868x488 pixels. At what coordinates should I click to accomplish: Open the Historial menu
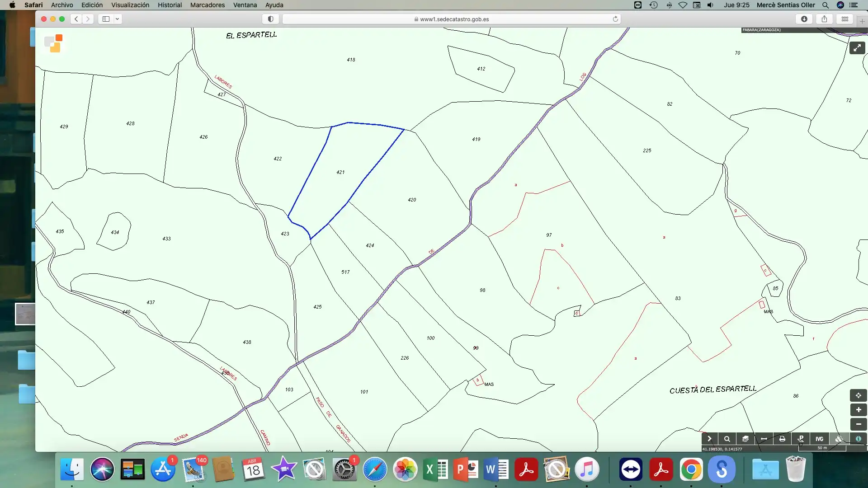click(170, 5)
